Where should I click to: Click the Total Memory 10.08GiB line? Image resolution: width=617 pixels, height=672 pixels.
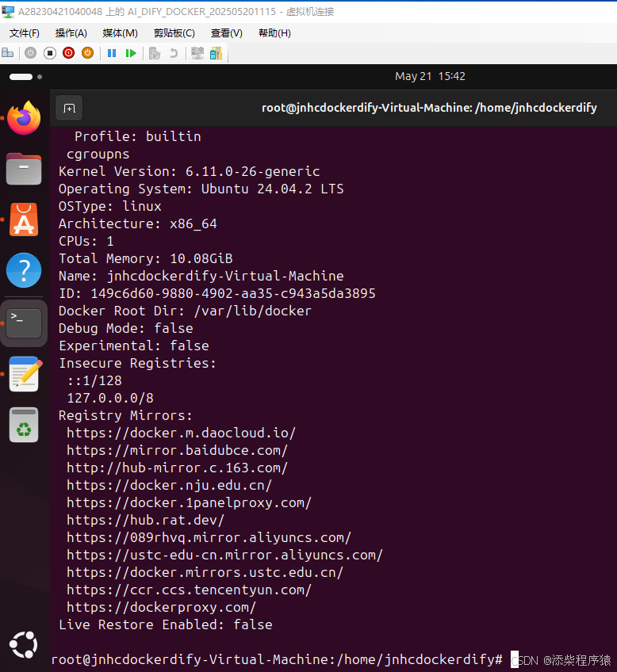point(146,258)
